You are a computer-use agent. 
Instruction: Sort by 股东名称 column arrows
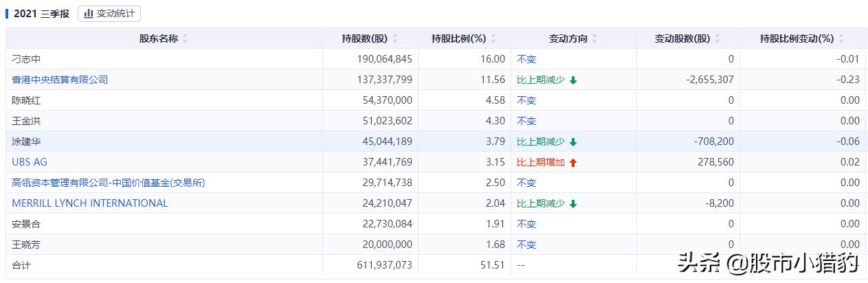(x=185, y=38)
